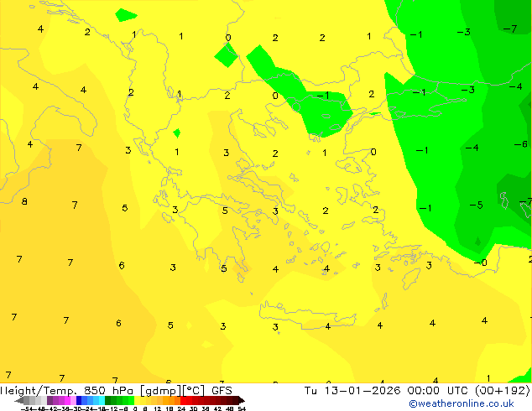Screen dimensions: 532x411
Task: Select the cyan swatch in the color scale
Action: 102,400
